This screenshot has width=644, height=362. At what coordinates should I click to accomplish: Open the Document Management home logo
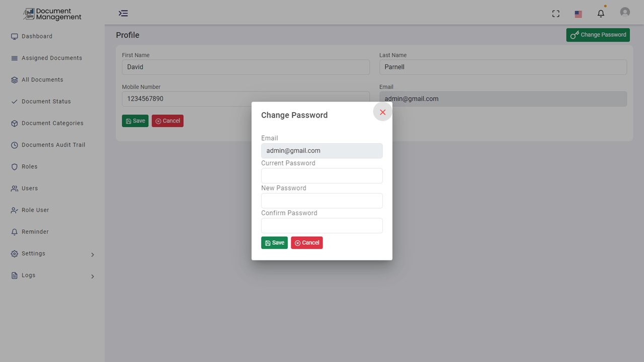pyautogui.click(x=52, y=14)
